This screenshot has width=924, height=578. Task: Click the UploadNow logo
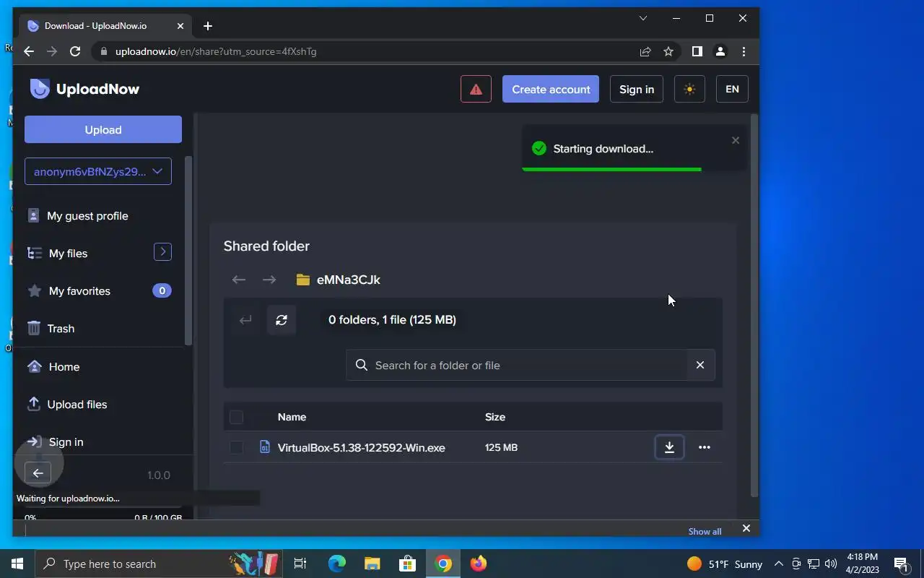point(84,89)
